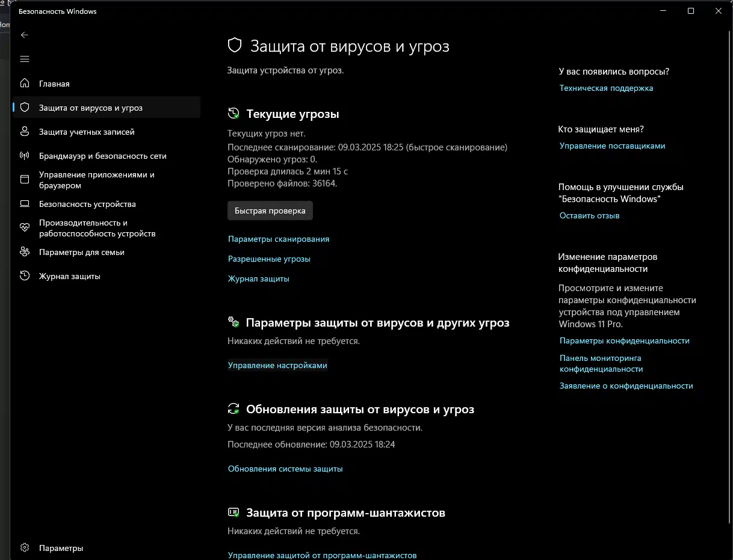This screenshot has height=560, width=733.
Task: Open the Параметры сканирования link
Action: (279, 239)
